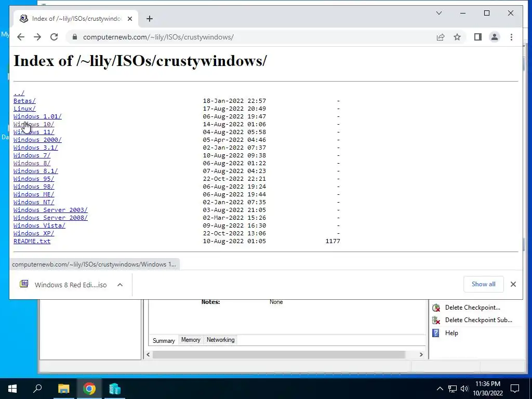This screenshot has width=532, height=399.
Task: Open the Windows 10/ folder
Action: coord(34,124)
